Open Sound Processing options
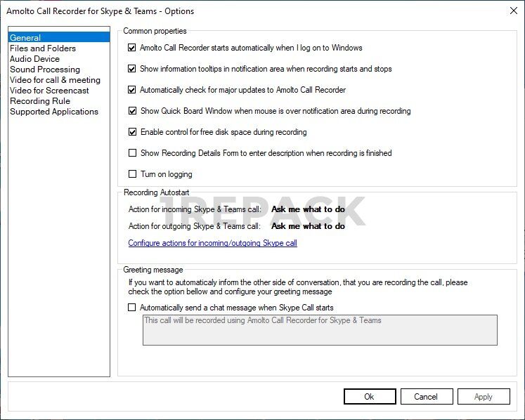Screen dimensions: 525x420 (45, 70)
